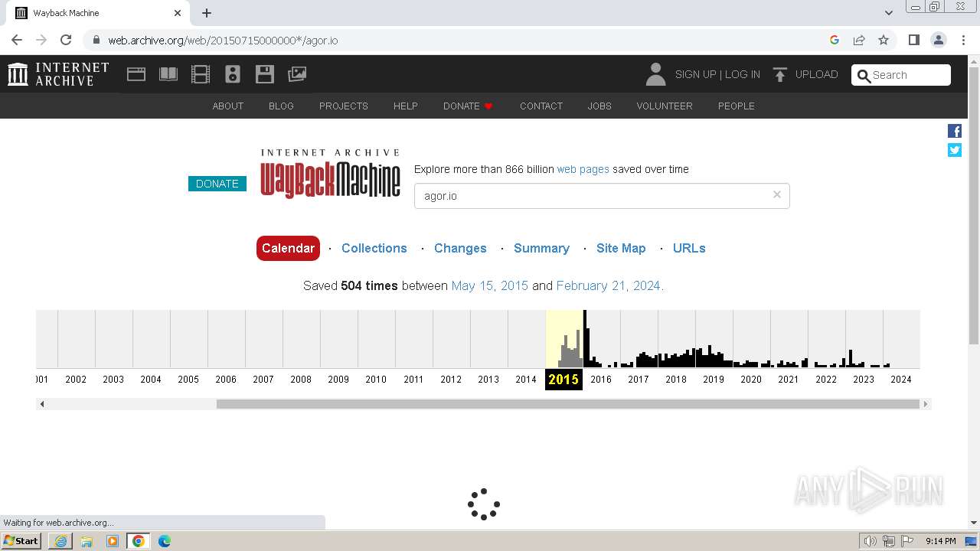Open the Web archive icon in header

[136, 74]
